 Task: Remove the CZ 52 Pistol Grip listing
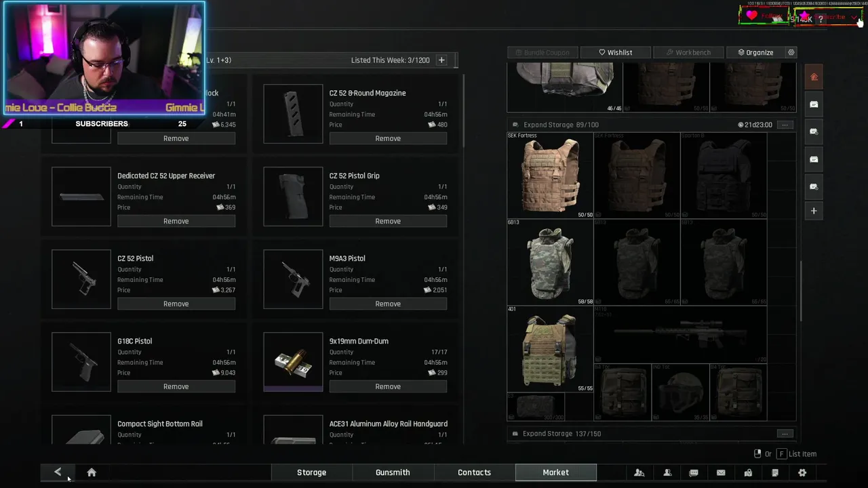388,221
